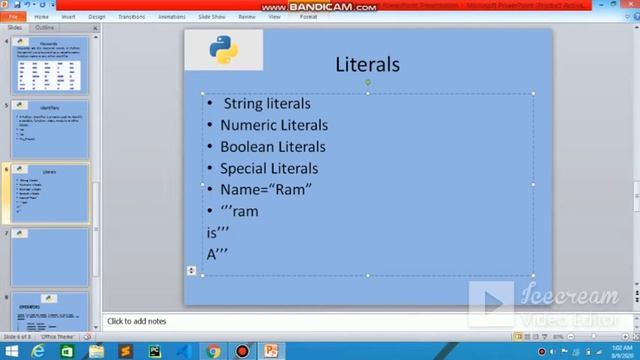Click the Python logo image on slide

point(224,50)
